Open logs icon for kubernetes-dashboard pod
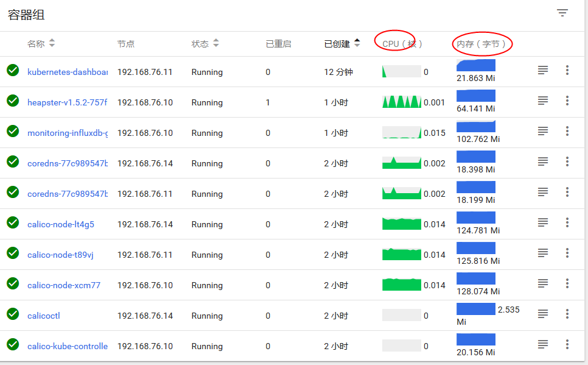Viewport: 588px width, 365px height. pos(543,71)
